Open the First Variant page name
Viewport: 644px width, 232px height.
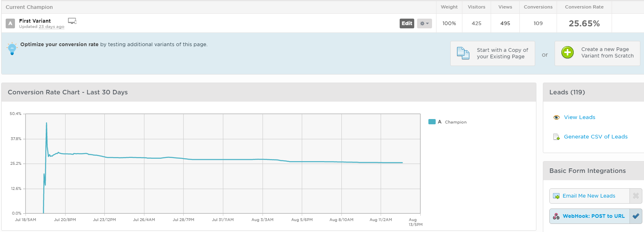tap(35, 21)
